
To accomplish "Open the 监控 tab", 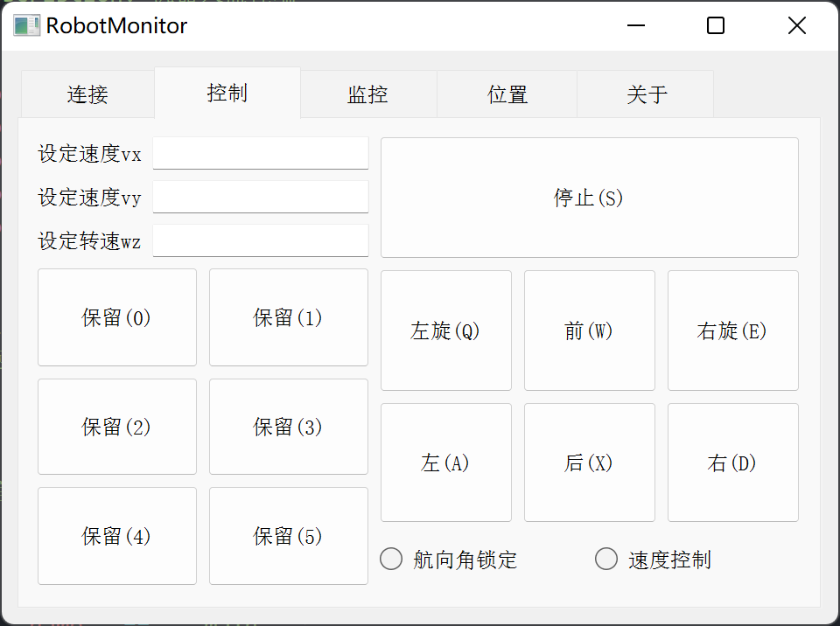I will 368,94.
